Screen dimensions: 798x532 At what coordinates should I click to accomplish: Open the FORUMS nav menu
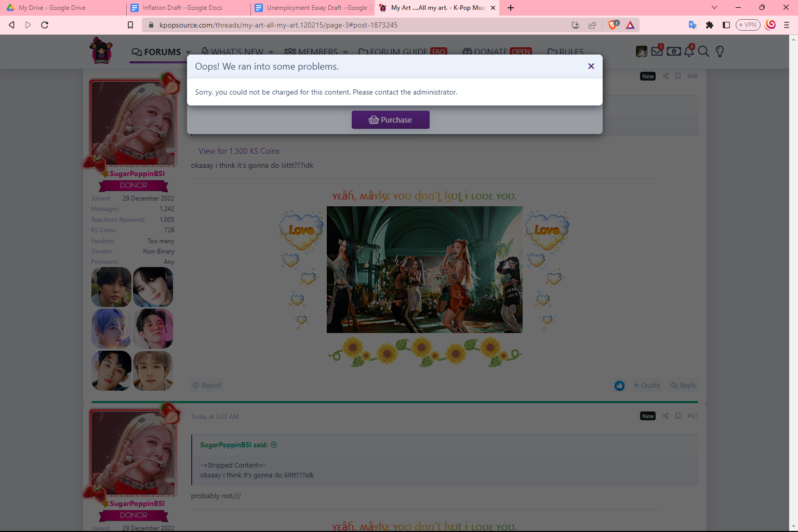click(156, 52)
